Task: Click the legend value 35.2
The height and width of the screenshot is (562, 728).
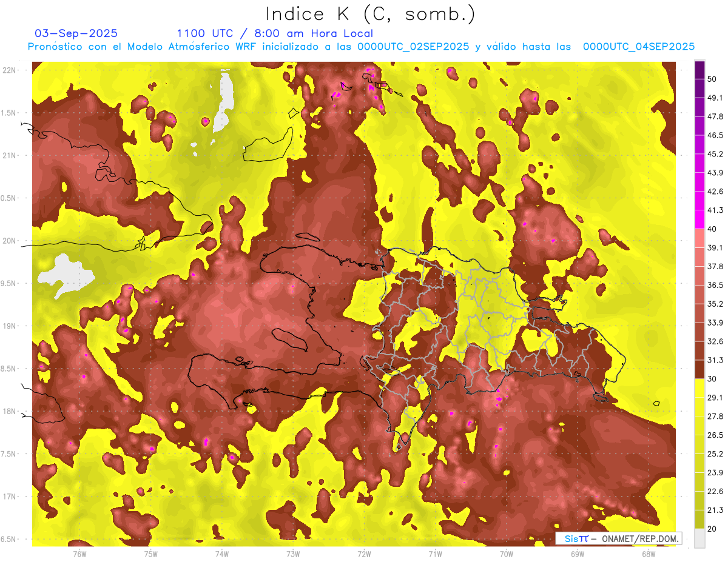Action: (715, 304)
